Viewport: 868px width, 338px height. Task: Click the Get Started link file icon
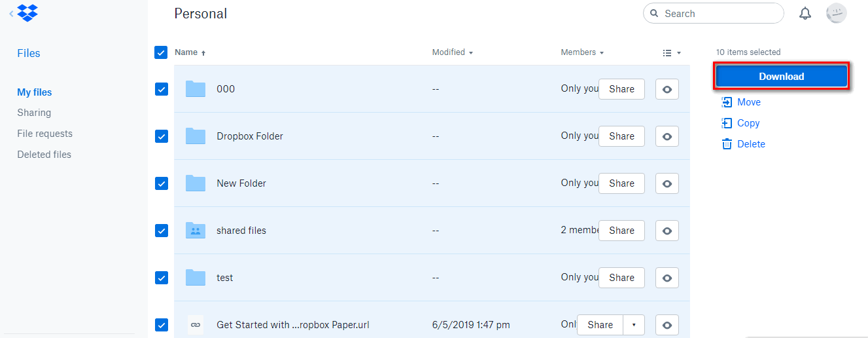[x=195, y=325]
